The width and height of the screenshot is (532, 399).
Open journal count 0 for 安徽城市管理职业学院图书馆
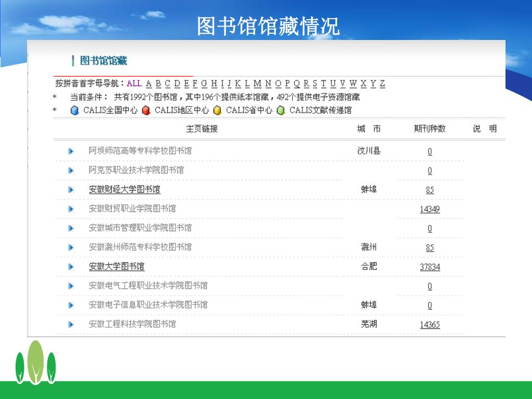(x=430, y=229)
